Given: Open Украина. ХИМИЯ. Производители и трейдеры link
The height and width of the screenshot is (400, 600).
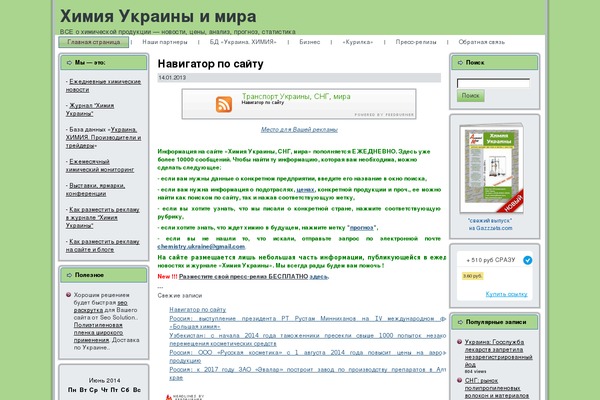Looking at the screenshot, I should pos(103,137).
